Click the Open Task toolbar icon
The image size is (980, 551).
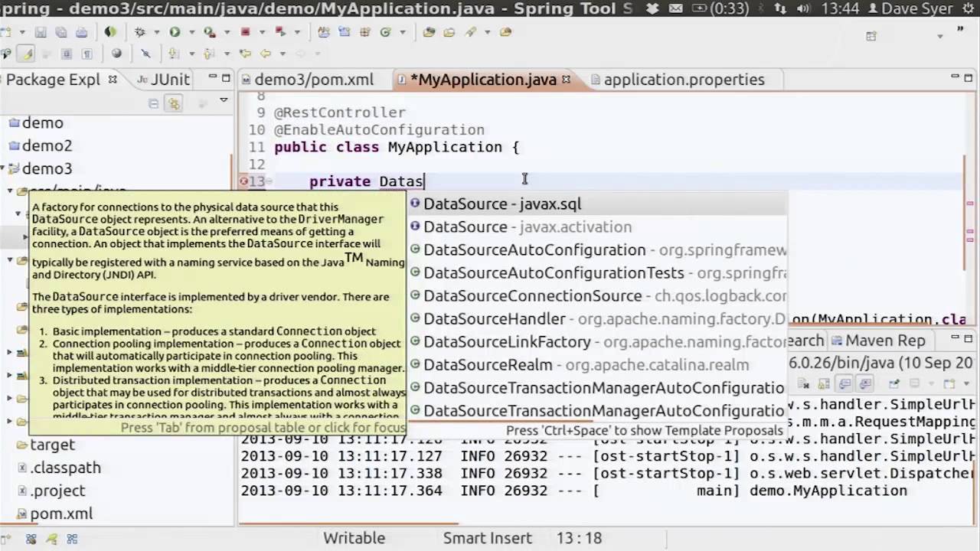(x=449, y=32)
